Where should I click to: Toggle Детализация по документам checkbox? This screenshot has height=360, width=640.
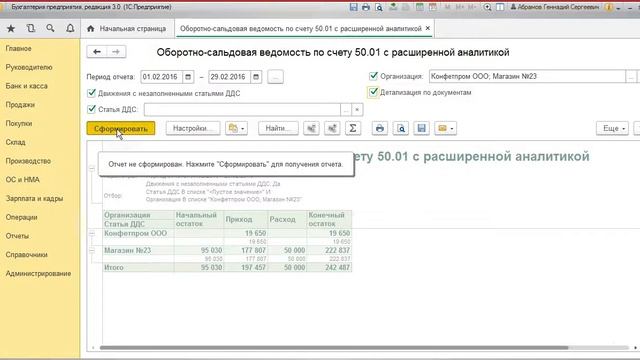[373, 92]
